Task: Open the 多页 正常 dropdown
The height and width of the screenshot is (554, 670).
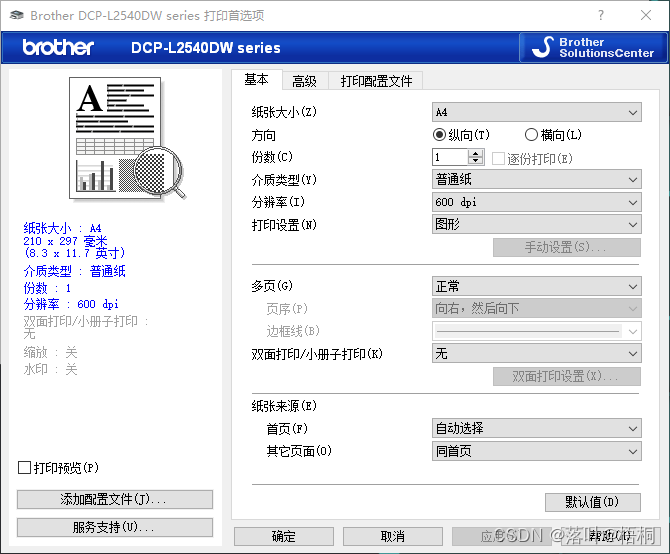Action: (x=536, y=286)
